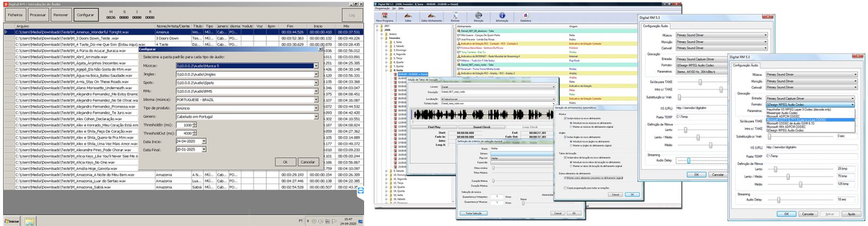The height and width of the screenshot is (226, 868).
Task: Click Cancelar in the Configurar dialog
Action: [308, 162]
